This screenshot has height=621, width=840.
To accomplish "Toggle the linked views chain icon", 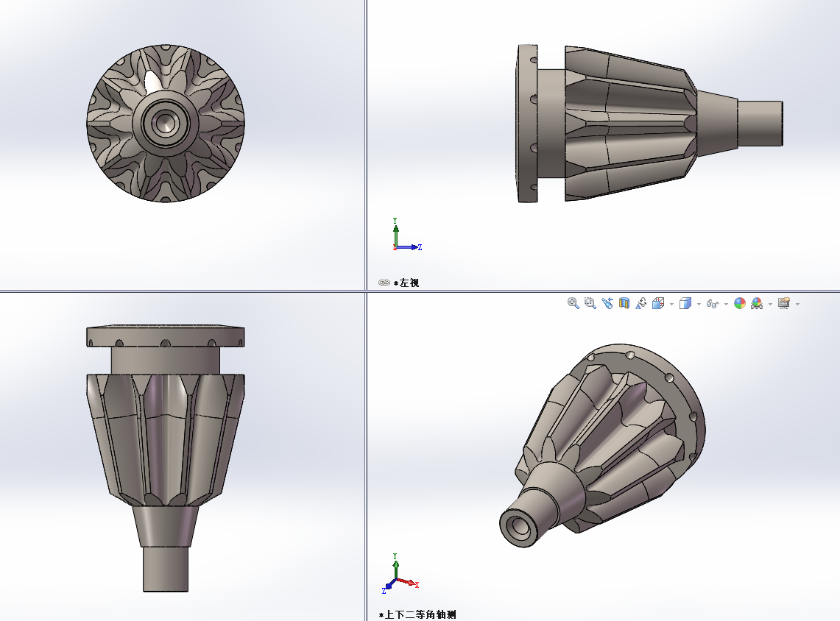I will pyautogui.click(x=384, y=283).
